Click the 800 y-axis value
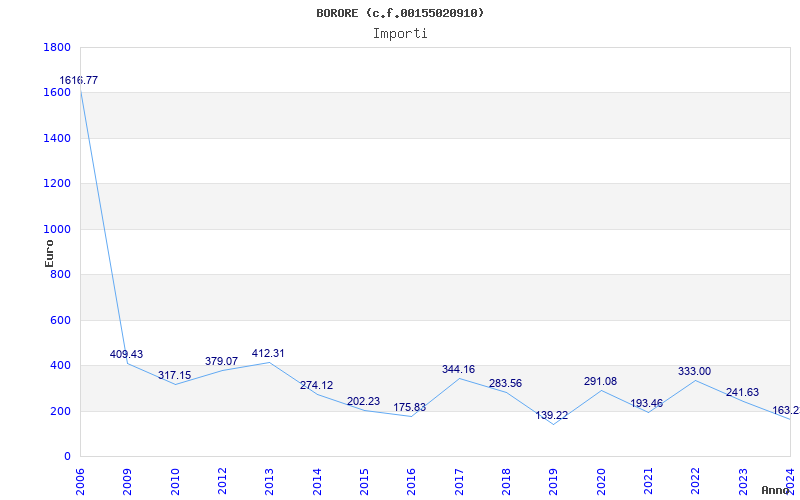Image resolution: width=800 pixels, height=500 pixels. [x=61, y=275]
